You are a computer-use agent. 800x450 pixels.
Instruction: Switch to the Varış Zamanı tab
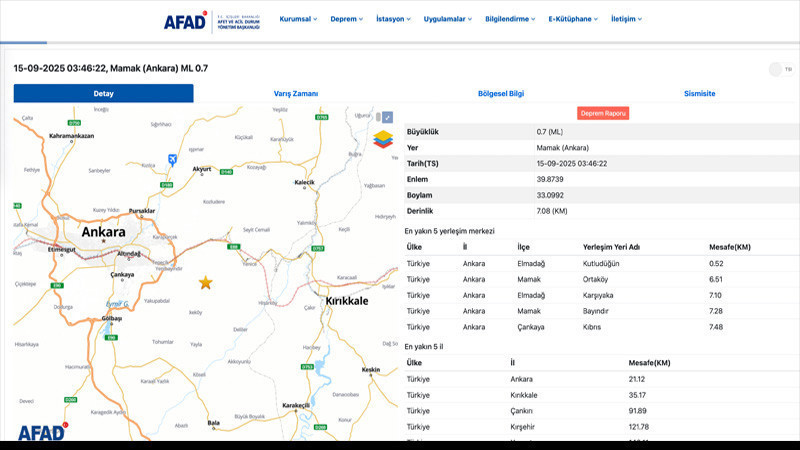tap(296, 93)
